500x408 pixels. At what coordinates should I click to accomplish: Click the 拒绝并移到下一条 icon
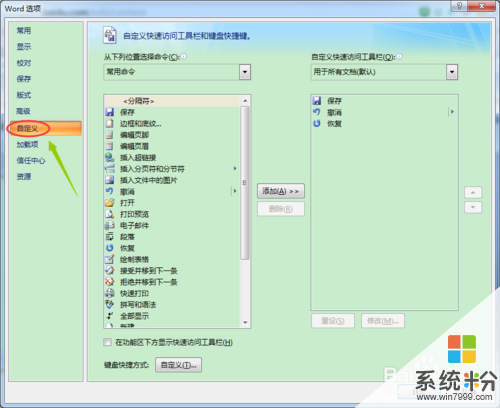click(x=110, y=282)
